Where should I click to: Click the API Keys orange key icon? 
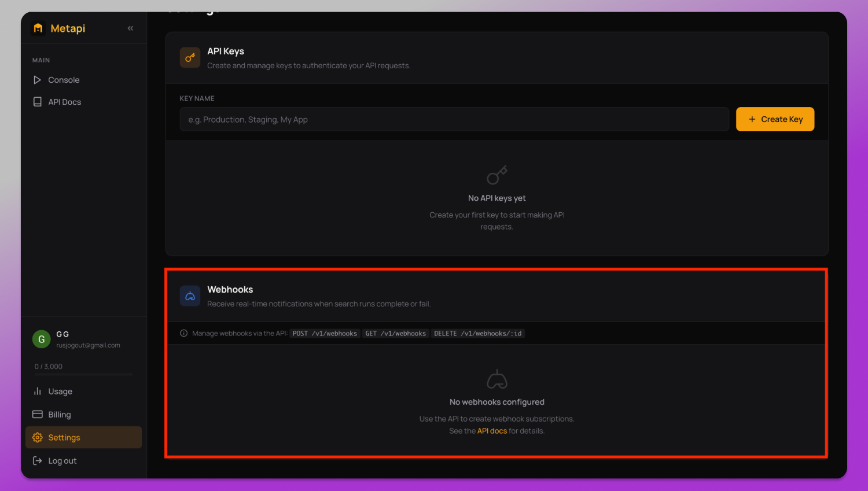tap(190, 58)
